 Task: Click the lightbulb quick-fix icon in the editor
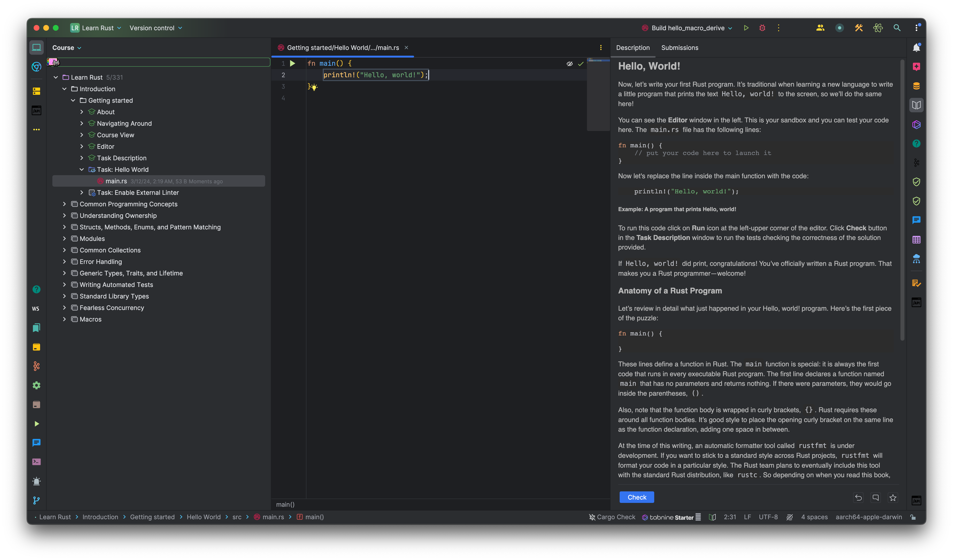click(314, 87)
